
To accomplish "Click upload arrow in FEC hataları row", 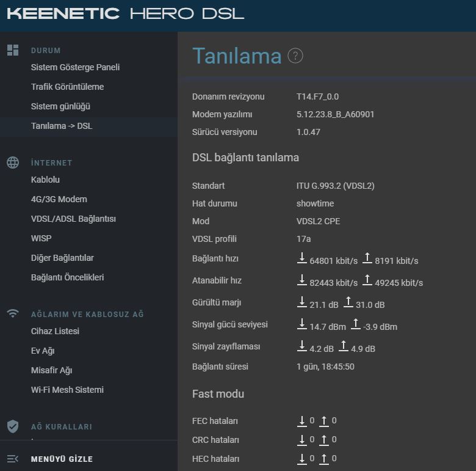I will click(324, 421).
